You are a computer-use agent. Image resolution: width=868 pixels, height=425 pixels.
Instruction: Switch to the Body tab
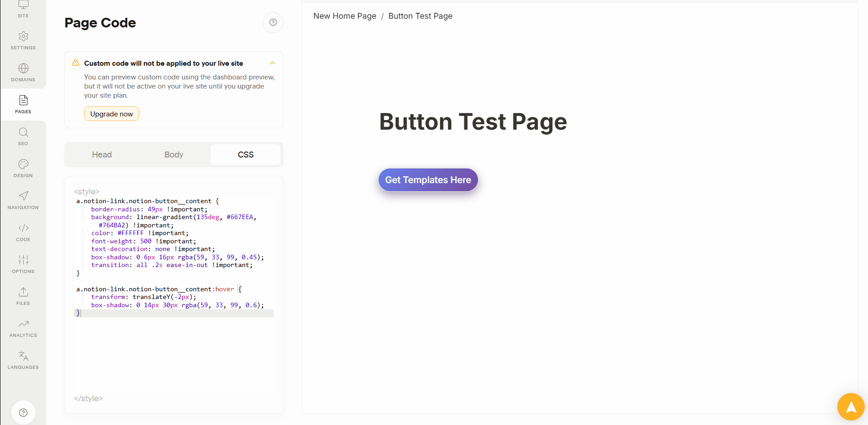(x=174, y=155)
